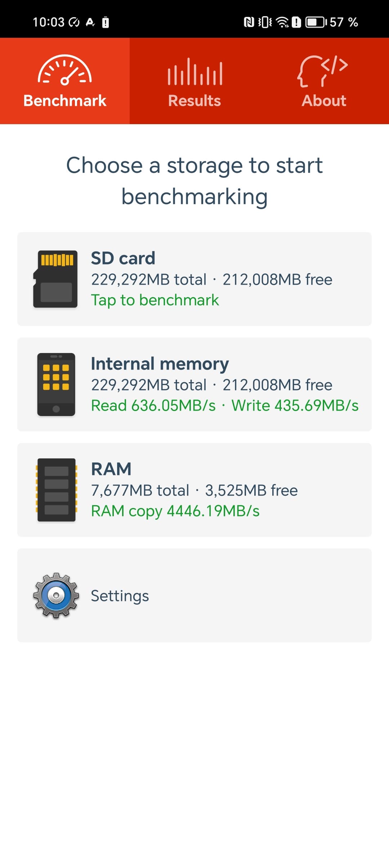389x868 pixels.
Task: Select the Internal memory title
Action: pos(160,363)
